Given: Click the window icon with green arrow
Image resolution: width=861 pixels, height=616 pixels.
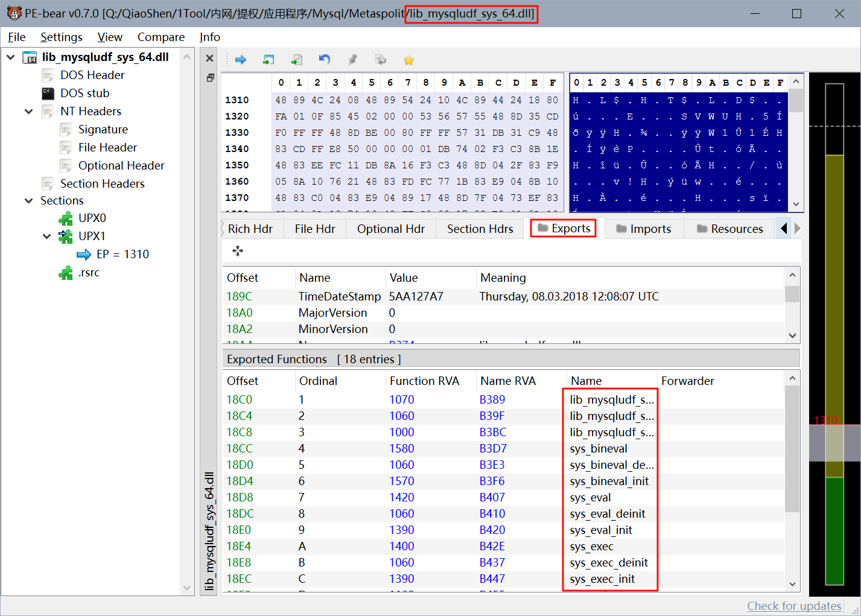Looking at the screenshot, I should [x=268, y=60].
